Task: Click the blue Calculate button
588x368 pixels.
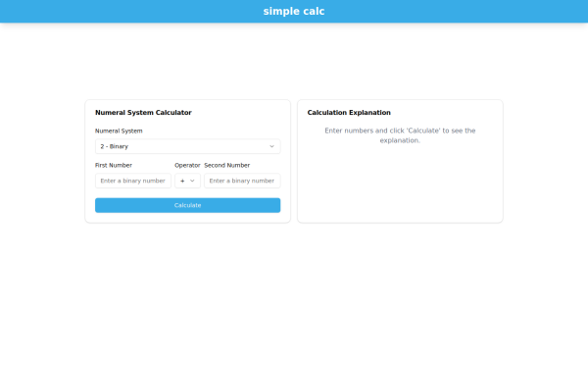Action: click(187, 205)
